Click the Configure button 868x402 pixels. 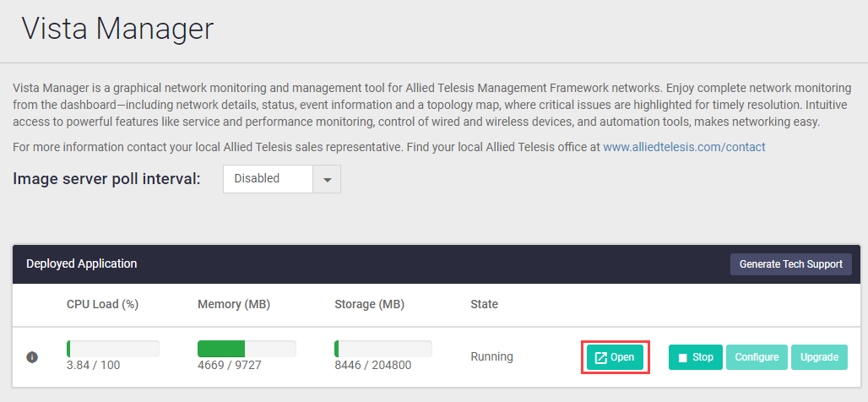(757, 357)
